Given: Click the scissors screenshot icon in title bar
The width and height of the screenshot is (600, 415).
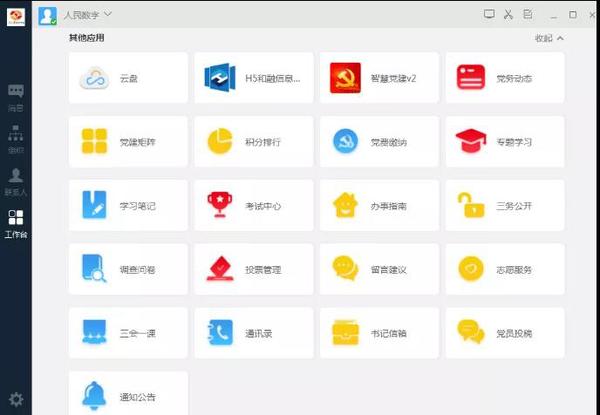Looking at the screenshot, I should pyautogui.click(x=508, y=14).
